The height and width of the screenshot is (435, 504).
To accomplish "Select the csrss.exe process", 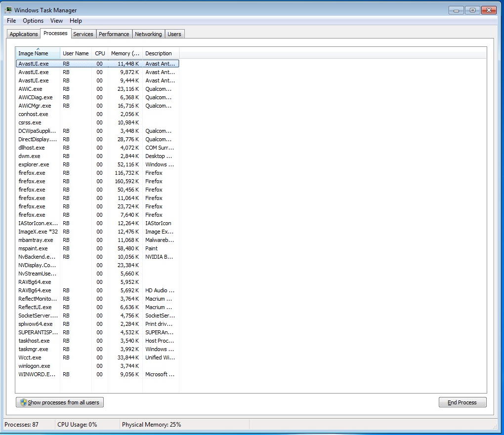I will point(97,122).
